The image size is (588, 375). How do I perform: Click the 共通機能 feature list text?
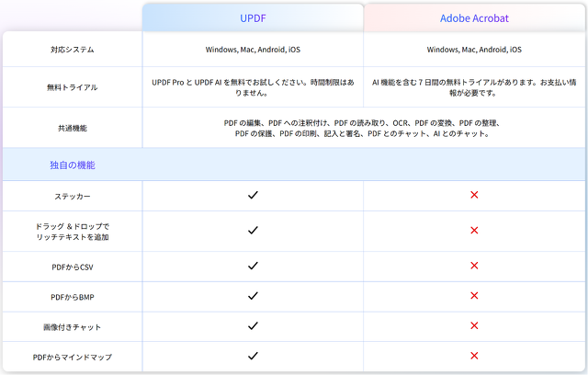coord(363,128)
